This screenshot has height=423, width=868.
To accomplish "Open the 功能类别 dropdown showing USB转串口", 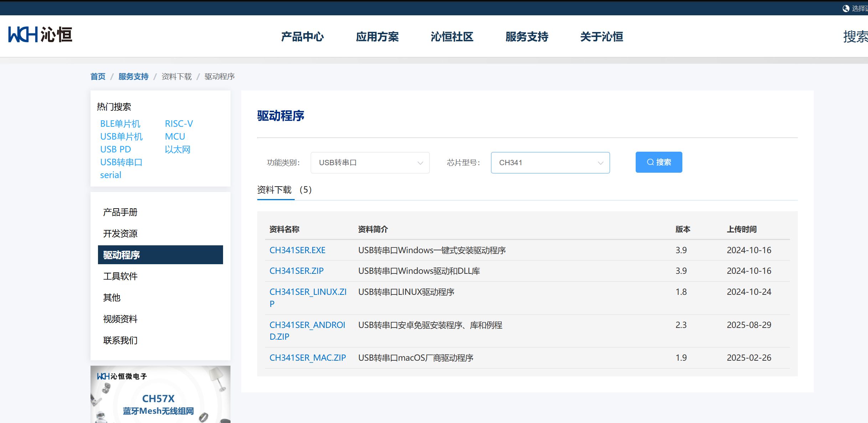I will point(370,162).
